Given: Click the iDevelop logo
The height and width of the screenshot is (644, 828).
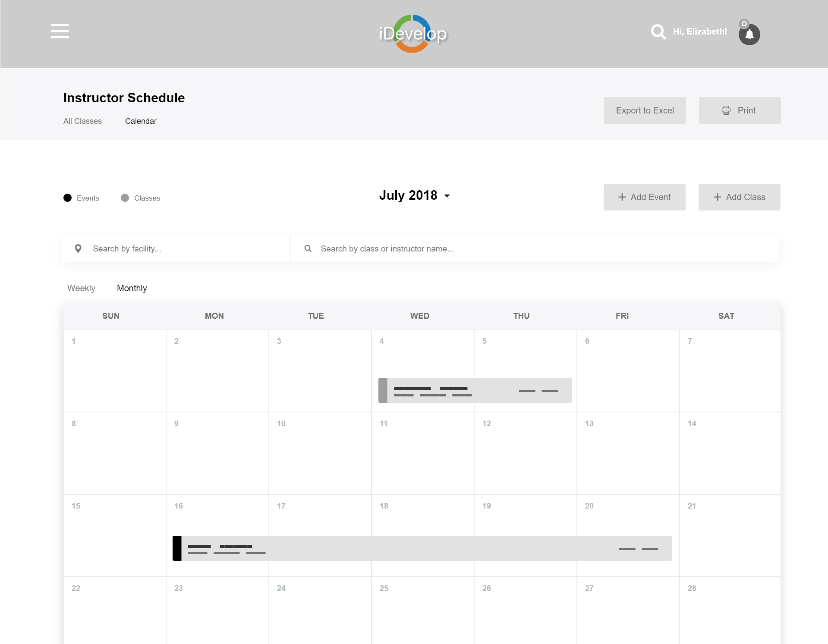Looking at the screenshot, I should point(413,33).
